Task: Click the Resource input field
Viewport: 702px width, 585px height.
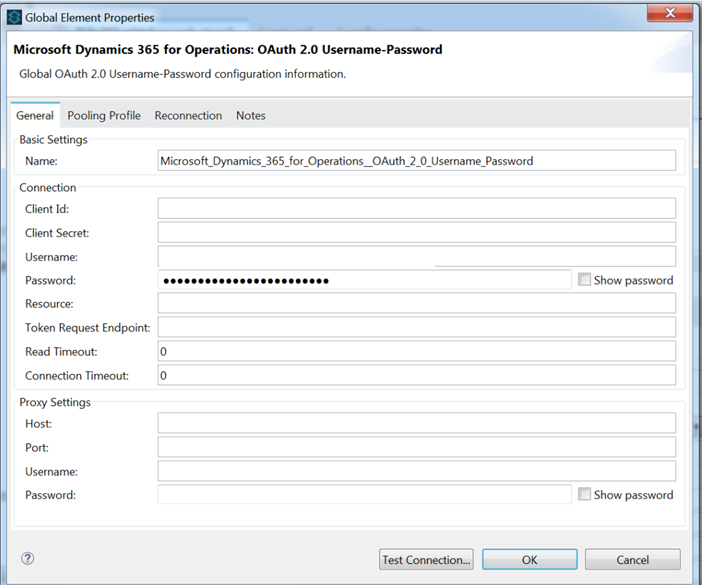Action: [x=416, y=304]
